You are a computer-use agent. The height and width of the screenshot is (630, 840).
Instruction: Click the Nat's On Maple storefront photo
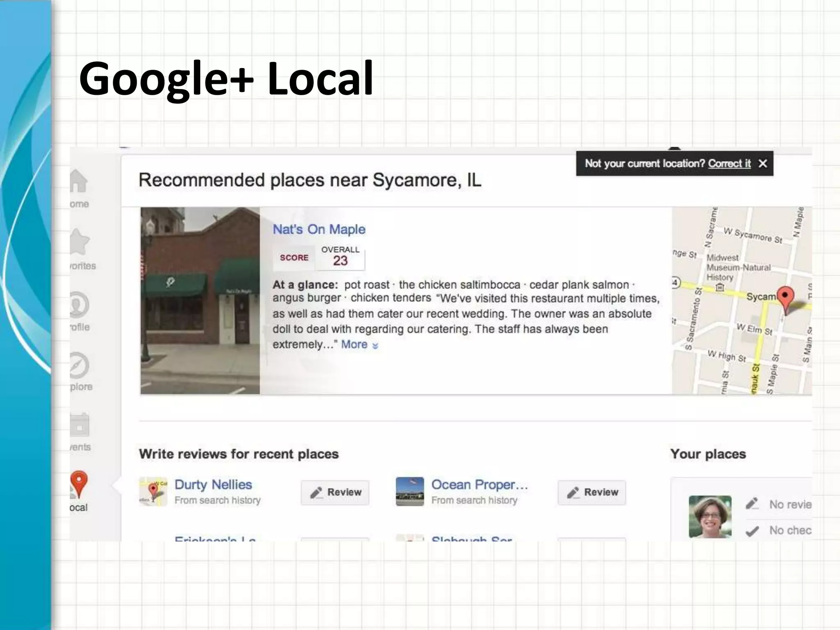pos(200,301)
